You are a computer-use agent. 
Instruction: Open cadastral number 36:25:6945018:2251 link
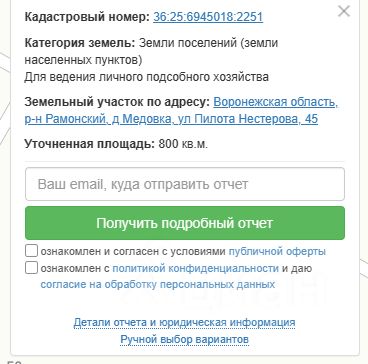click(208, 17)
